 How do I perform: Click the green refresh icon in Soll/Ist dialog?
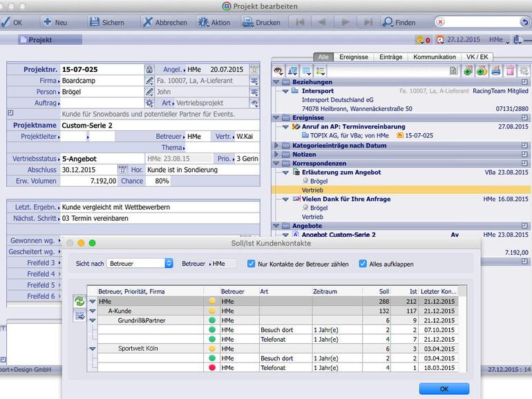click(79, 302)
